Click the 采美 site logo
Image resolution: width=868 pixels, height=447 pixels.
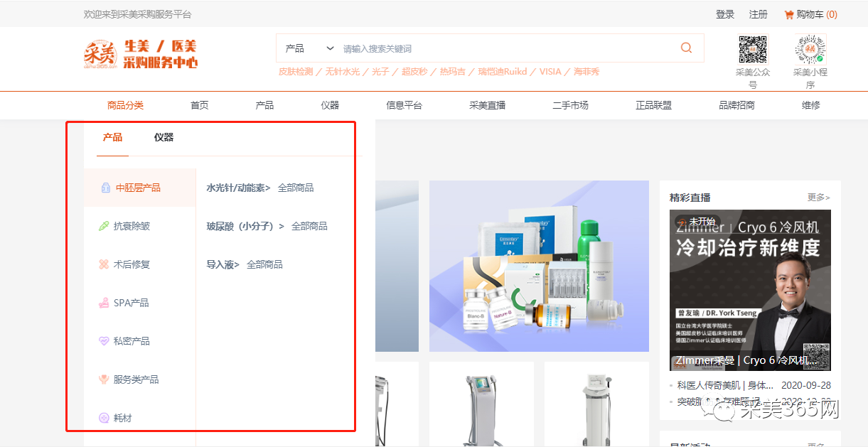click(x=99, y=54)
